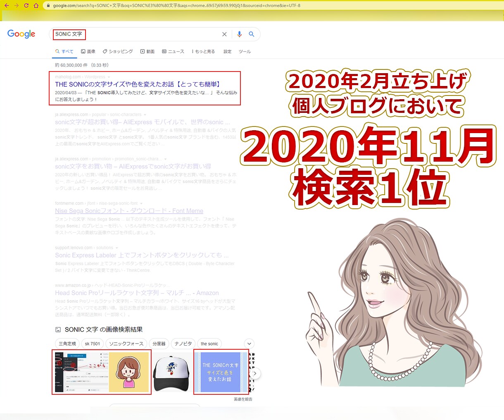
Task: Open the cartoon girl on yellow thumbnail
Action: pos(129,372)
